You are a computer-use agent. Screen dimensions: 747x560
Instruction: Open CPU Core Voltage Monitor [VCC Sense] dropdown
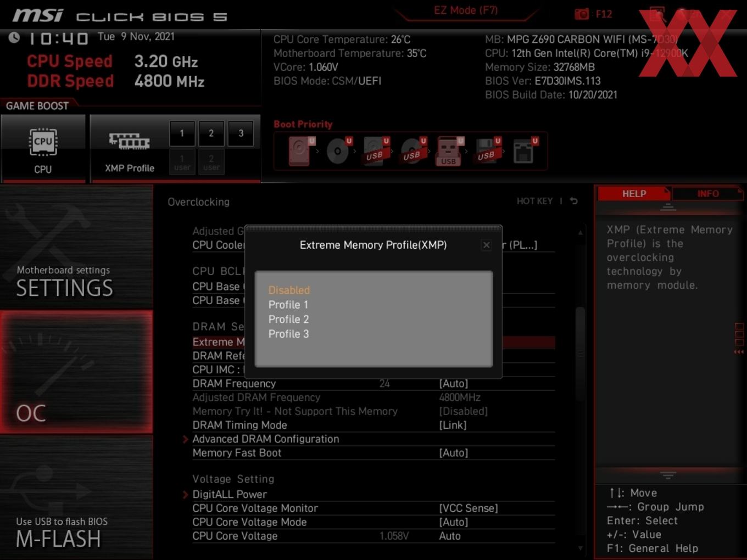coord(468,508)
